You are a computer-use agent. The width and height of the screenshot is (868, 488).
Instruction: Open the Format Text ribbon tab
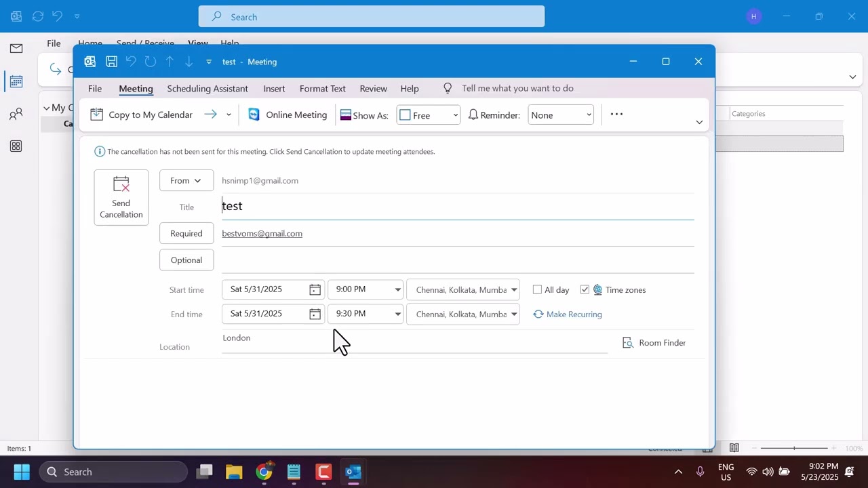point(322,88)
